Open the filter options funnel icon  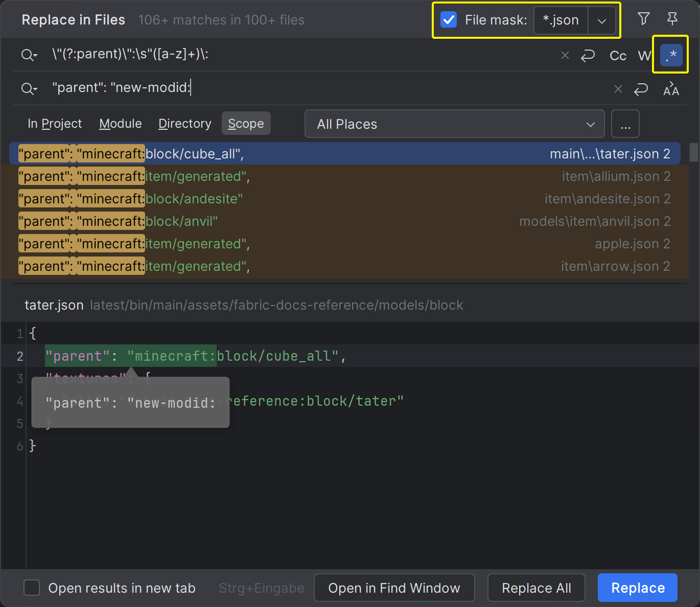(x=643, y=19)
